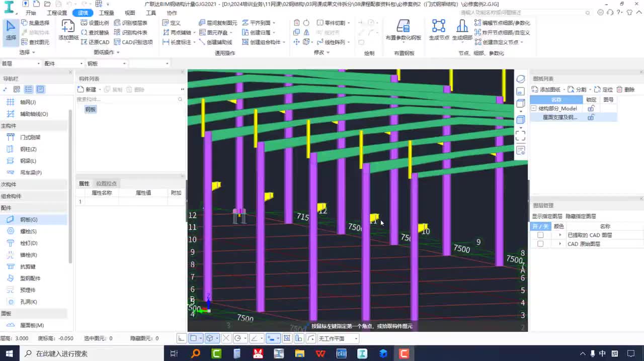Switch to the 位置控点 tab
The height and width of the screenshot is (361, 644).
click(x=106, y=184)
